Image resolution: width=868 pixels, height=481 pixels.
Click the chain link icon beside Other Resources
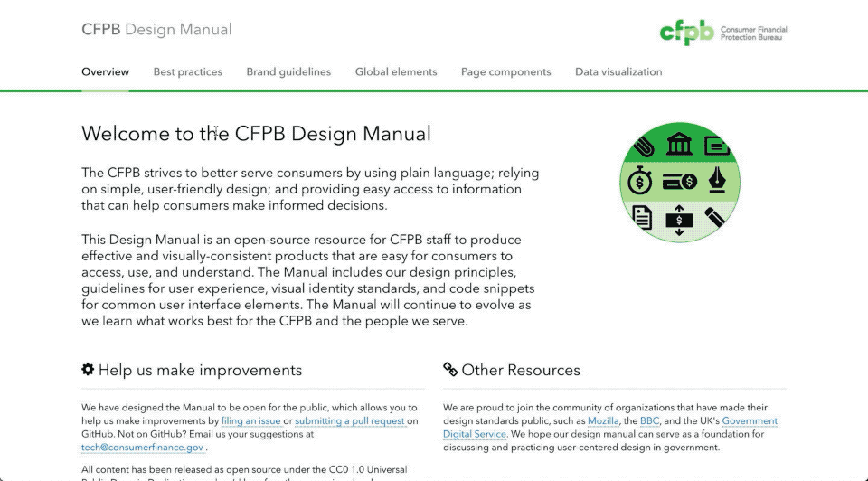450,369
